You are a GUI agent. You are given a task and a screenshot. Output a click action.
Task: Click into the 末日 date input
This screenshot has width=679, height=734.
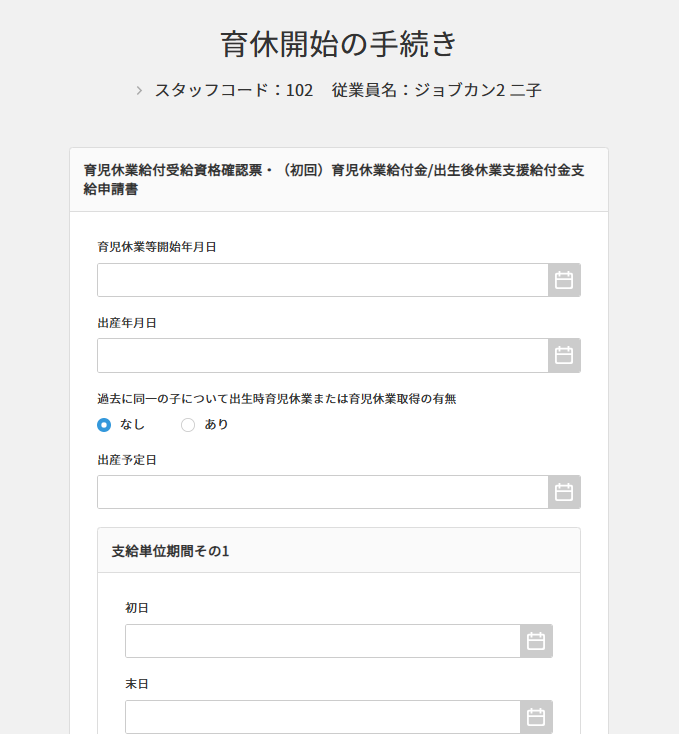[322, 717]
